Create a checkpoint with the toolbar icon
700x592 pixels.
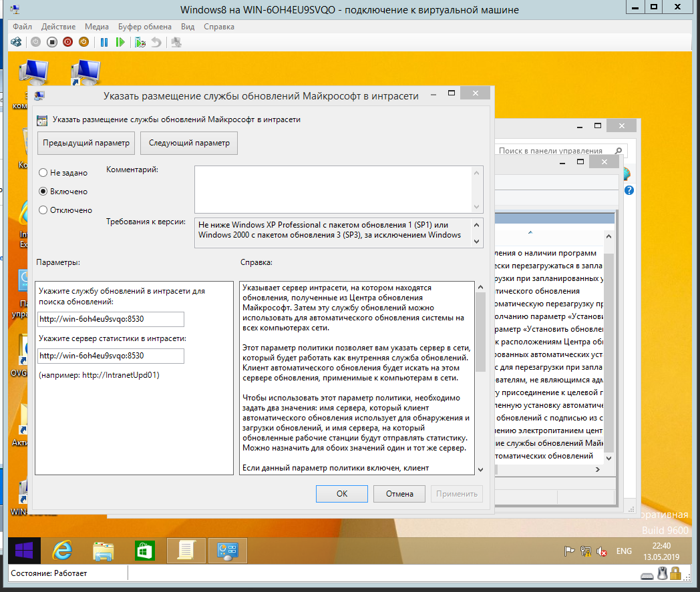pos(140,43)
